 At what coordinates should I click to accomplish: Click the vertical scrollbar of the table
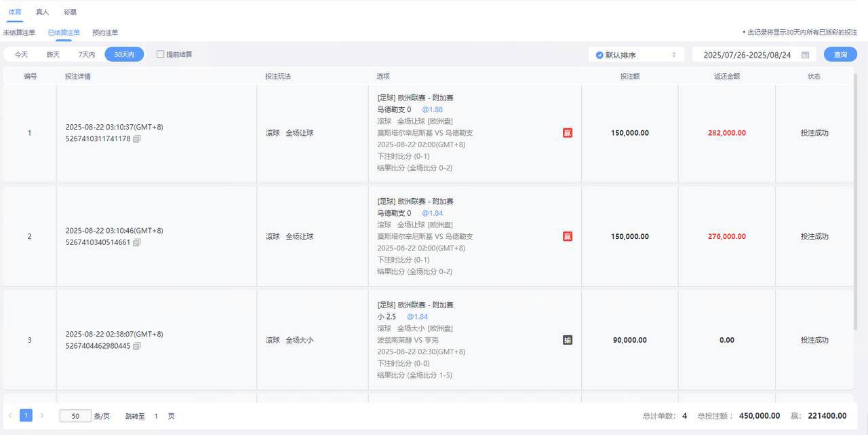point(855,204)
